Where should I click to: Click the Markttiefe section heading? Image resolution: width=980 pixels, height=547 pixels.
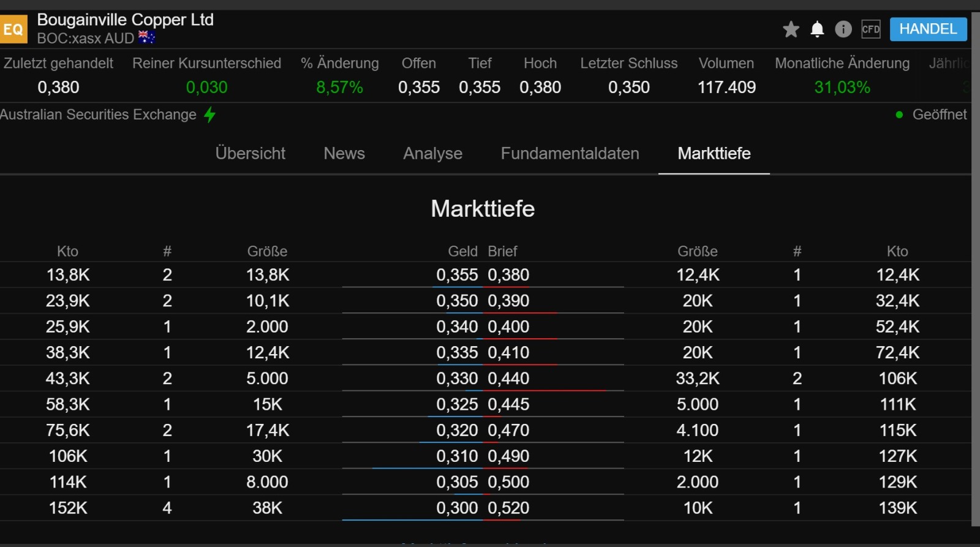tap(483, 209)
